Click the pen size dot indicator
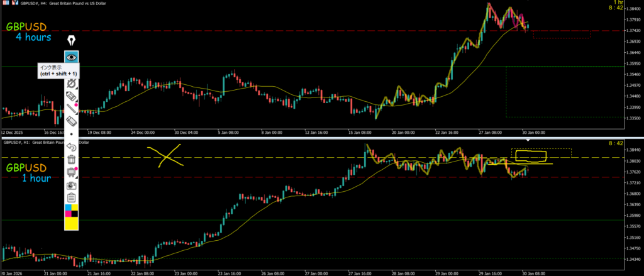 click(72, 134)
